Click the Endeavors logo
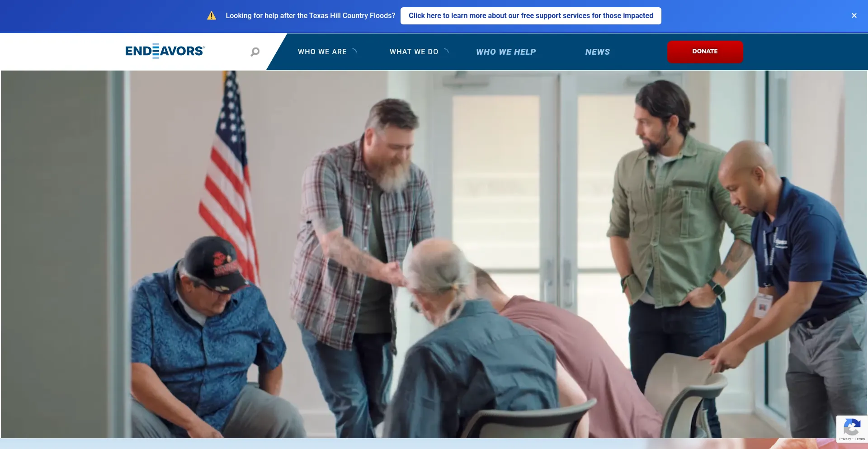Image resolution: width=868 pixels, height=449 pixels. tap(165, 51)
